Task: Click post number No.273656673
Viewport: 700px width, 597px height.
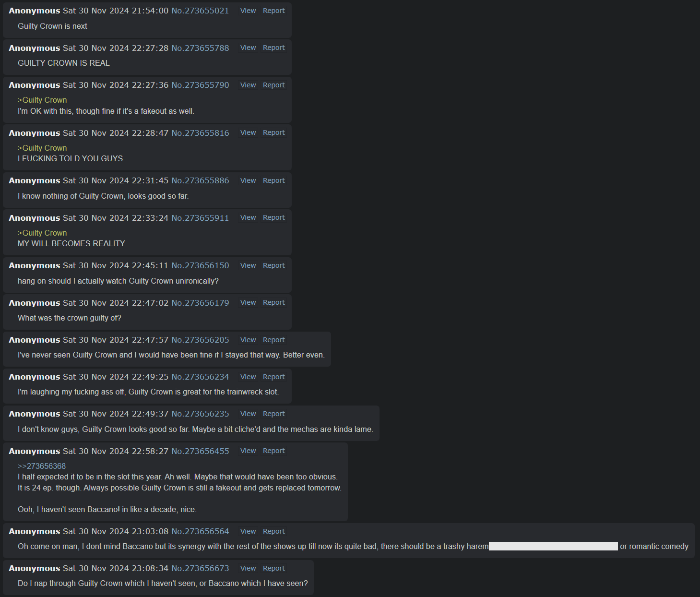Action: pos(200,568)
